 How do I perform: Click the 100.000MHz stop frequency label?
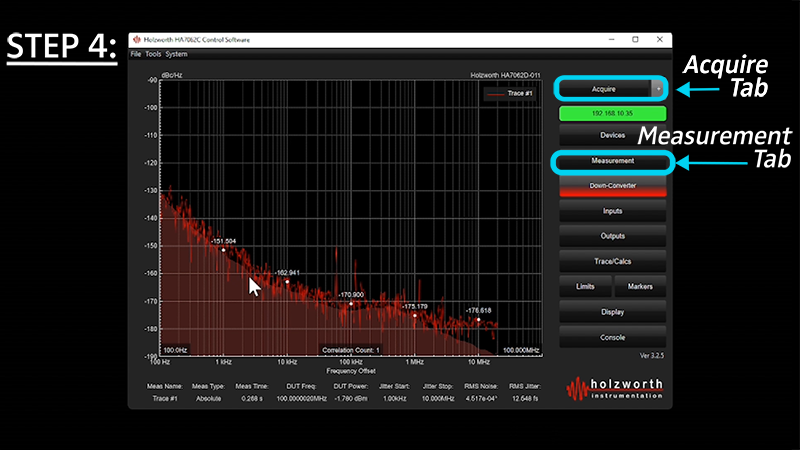tap(521, 350)
